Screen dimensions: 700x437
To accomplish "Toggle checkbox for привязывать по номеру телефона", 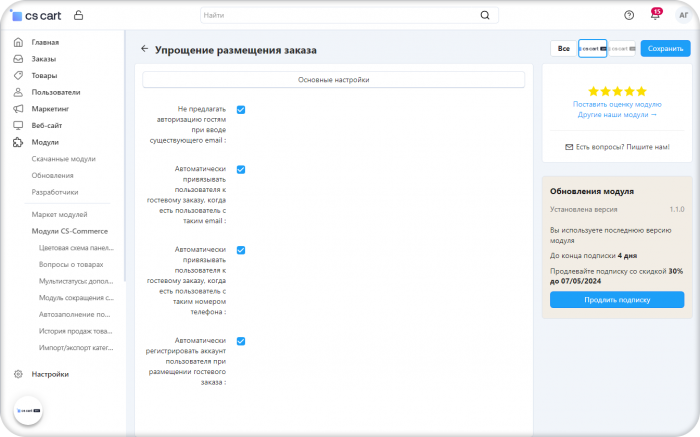I will 241,250.
